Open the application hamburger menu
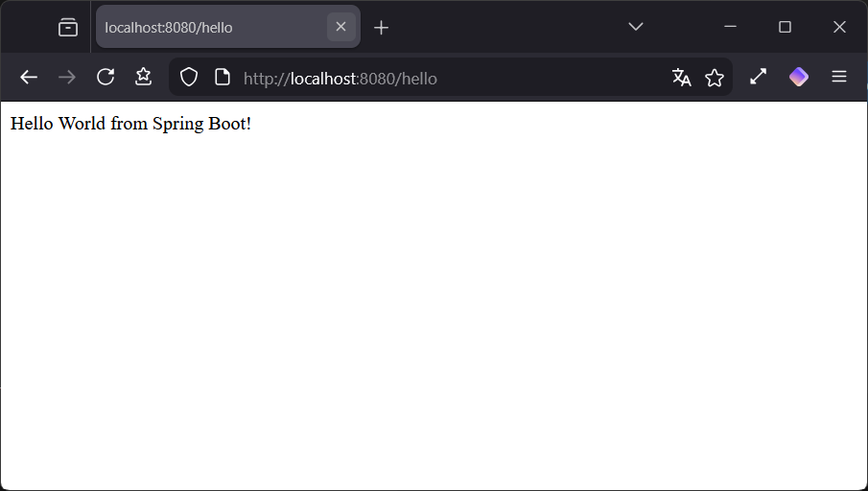Screen dimensions: 868x491 point(838,77)
